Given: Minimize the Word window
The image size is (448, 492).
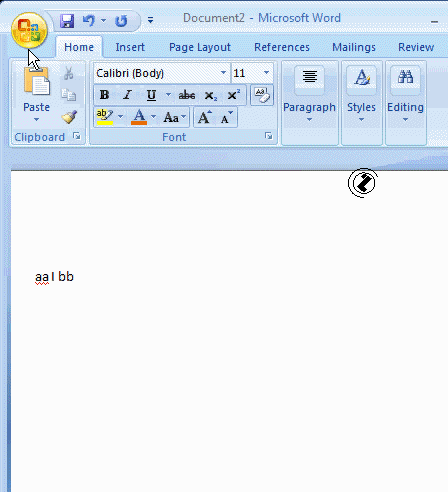Looking at the screenshot, I should click(x=434, y=22).
